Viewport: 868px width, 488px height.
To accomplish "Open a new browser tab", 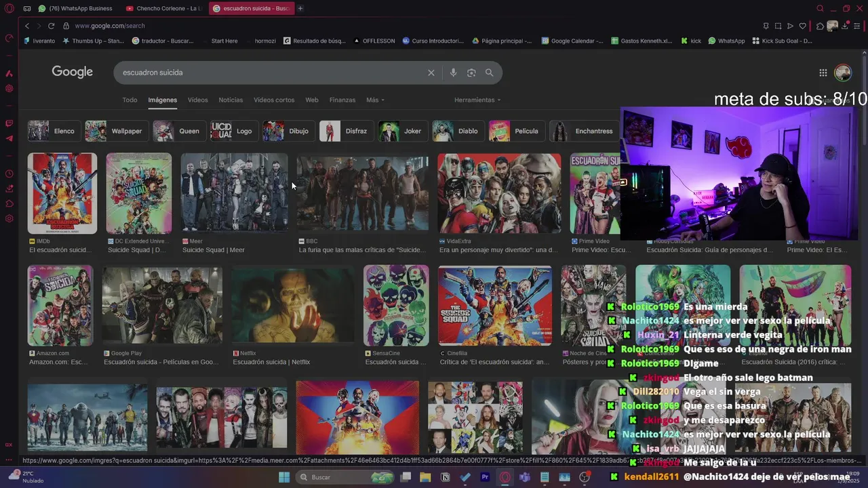I will pos(300,8).
